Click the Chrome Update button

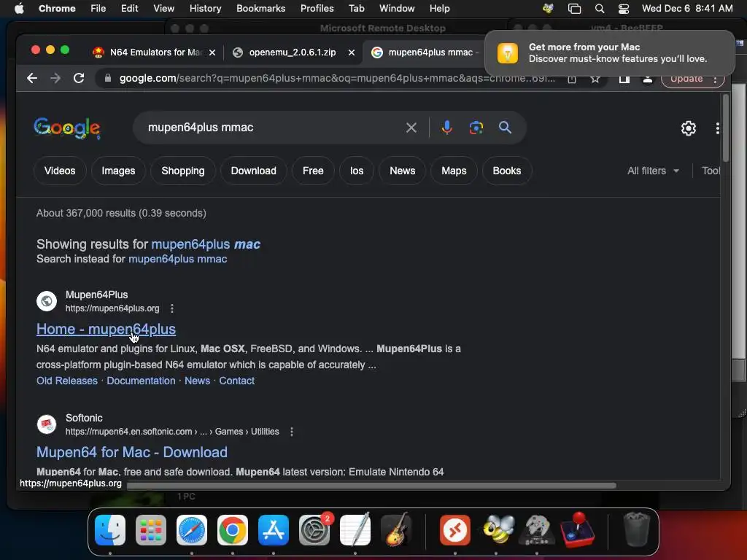pos(686,79)
